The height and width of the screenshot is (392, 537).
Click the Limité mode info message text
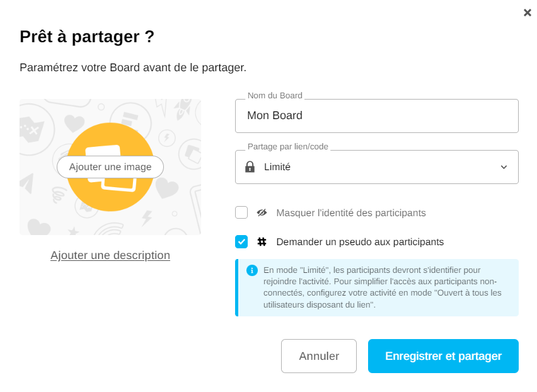tap(382, 287)
